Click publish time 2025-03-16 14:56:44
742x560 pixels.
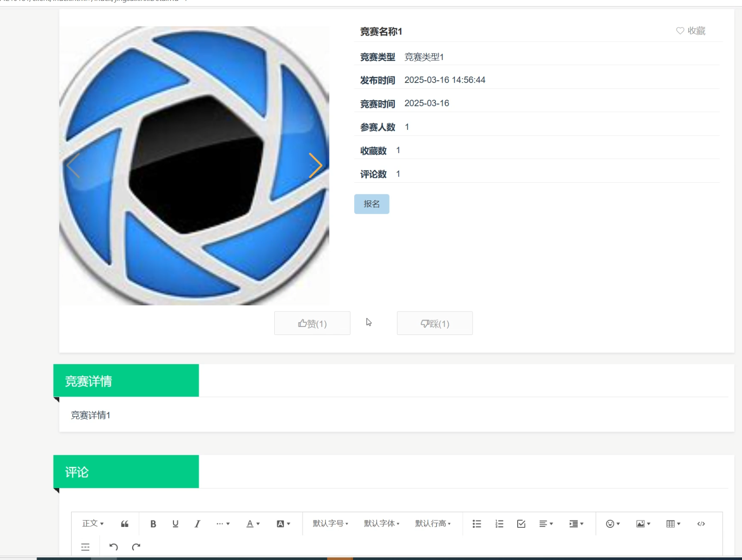[x=445, y=80]
